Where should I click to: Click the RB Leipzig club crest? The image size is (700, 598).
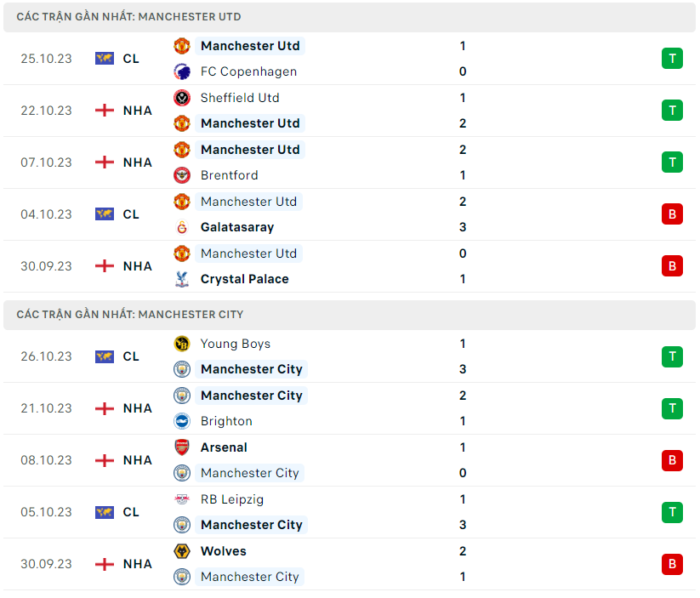pyautogui.click(x=182, y=499)
